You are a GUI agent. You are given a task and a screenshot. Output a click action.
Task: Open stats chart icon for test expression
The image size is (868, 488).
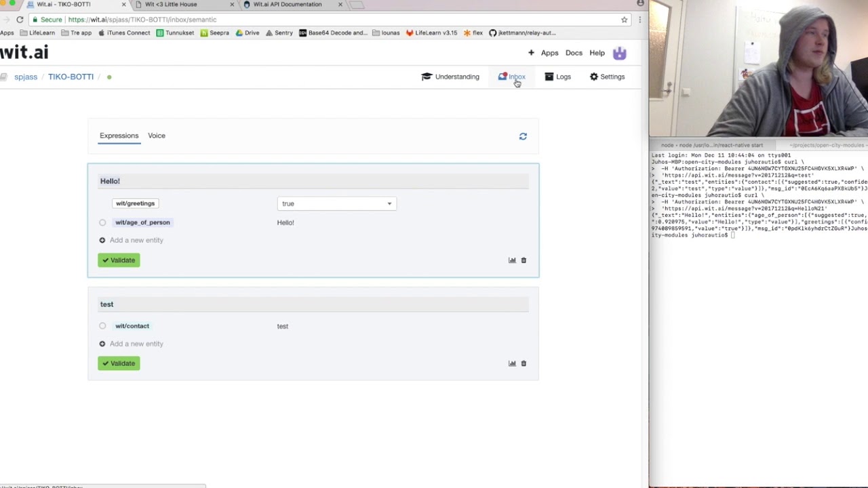[x=512, y=363]
